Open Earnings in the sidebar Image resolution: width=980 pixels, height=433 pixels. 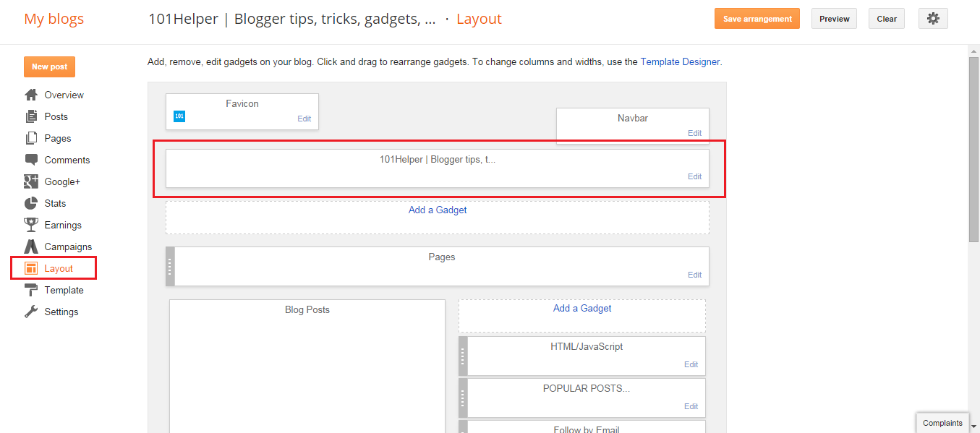tap(63, 225)
